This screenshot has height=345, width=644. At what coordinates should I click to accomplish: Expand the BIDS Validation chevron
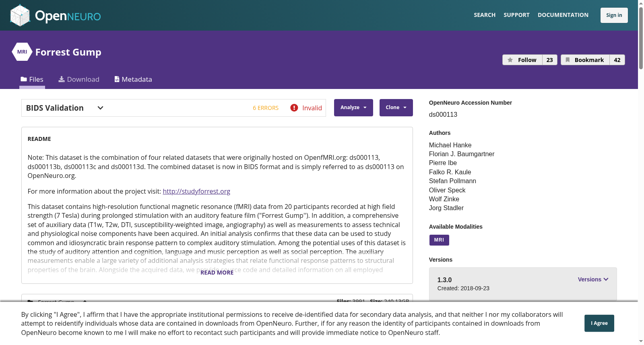tap(101, 108)
